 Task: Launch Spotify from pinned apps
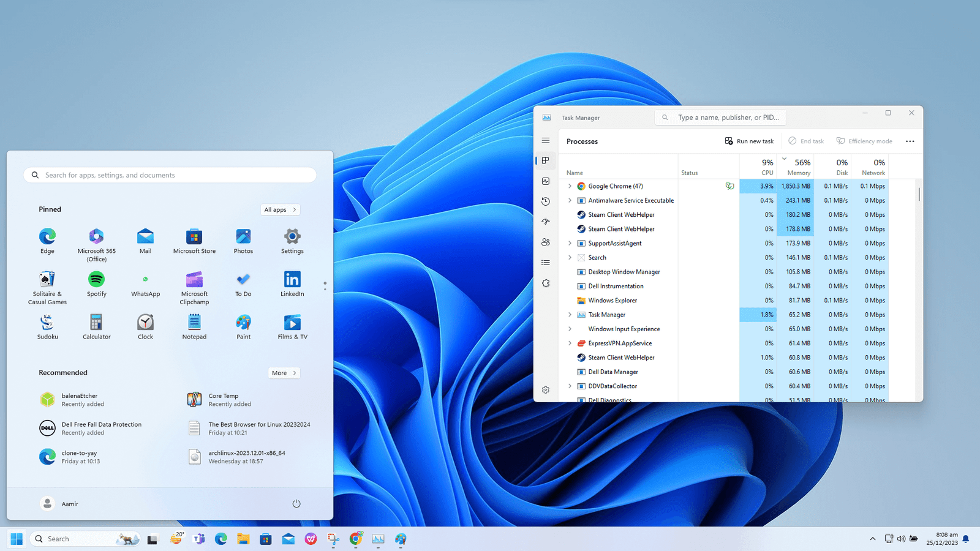coord(97,284)
